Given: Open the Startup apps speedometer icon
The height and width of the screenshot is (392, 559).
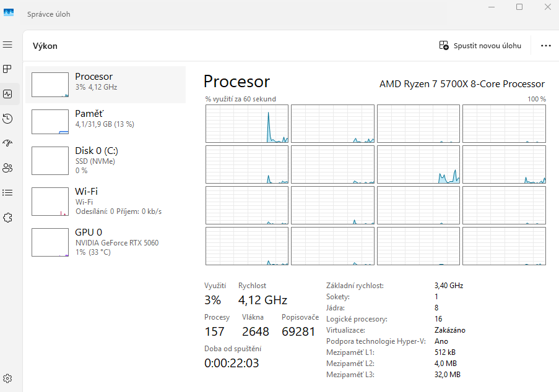Looking at the screenshot, I should tap(8, 143).
